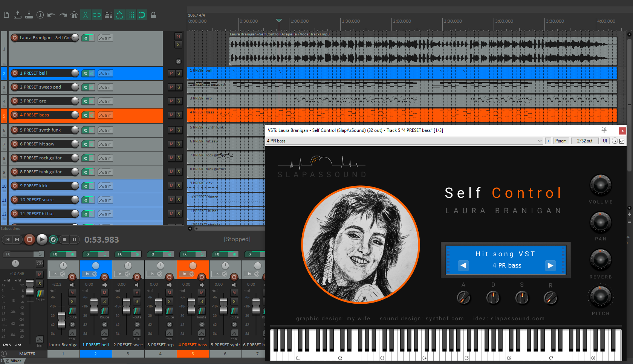633x364 pixels.
Task: Click the UI button in plugin window
Action: click(605, 141)
